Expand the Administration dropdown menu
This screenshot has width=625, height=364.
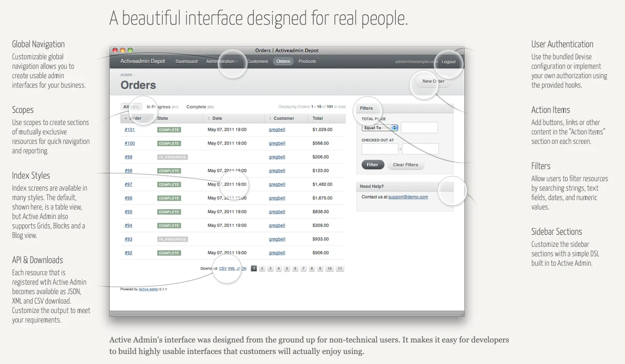(x=222, y=61)
